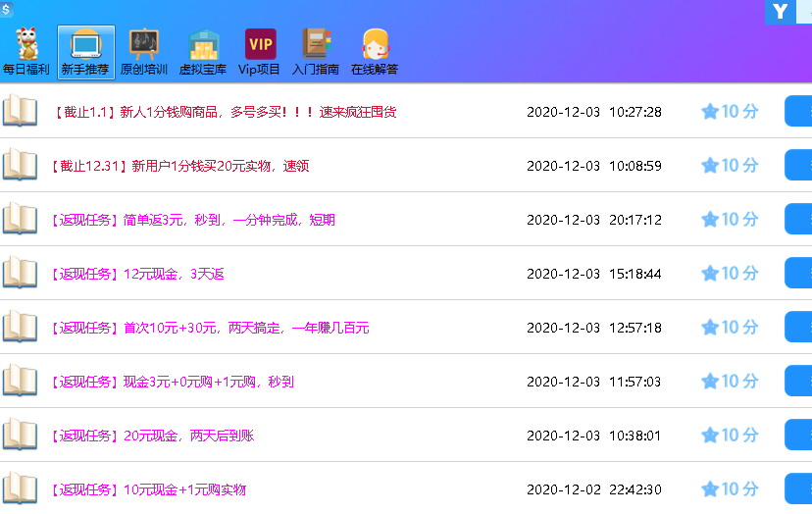The width and height of the screenshot is (812, 514).
Task: Open 现金3元+0元购+1元购 article link
Action: pos(173,382)
